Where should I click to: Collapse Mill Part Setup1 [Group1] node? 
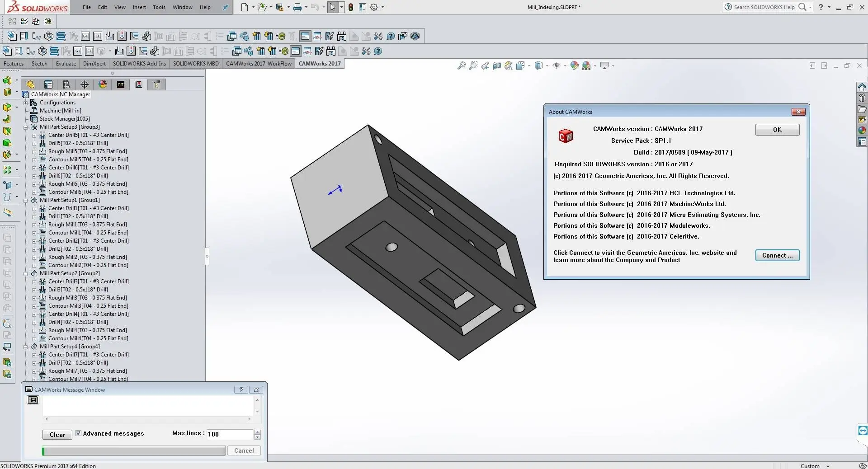26,200
